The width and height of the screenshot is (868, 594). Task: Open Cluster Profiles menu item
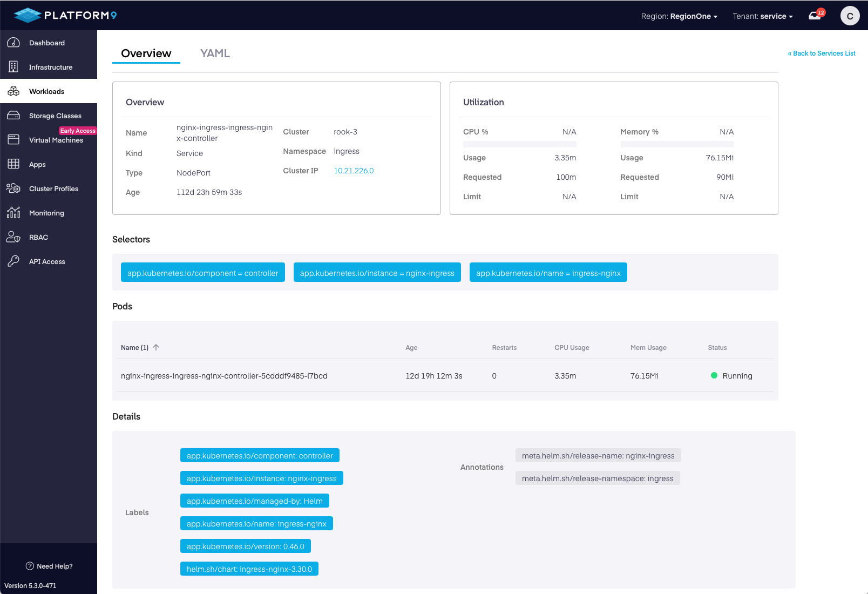tap(49, 188)
